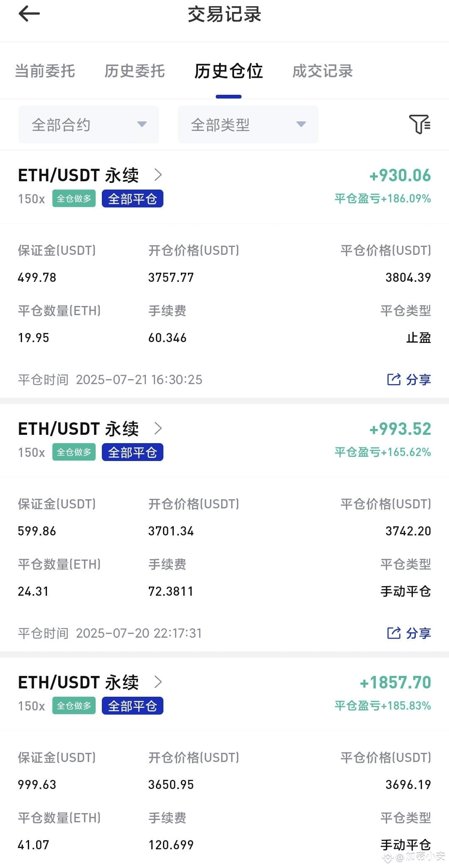Tap 分享 link on the first position
Image resolution: width=449 pixels, height=868 pixels.
click(x=418, y=380)
